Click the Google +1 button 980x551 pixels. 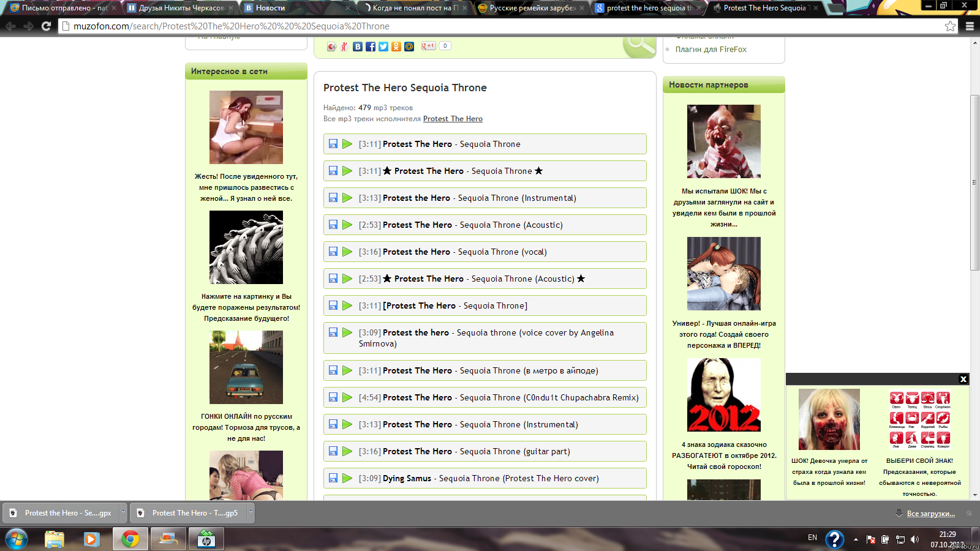tap(428, 46)
